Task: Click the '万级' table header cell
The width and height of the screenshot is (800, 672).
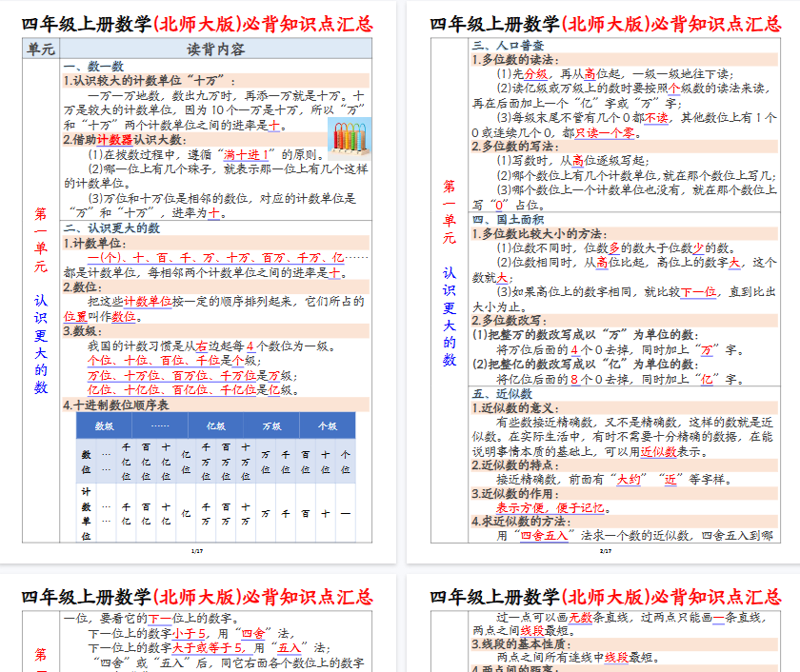Action: tap(271, 425)
